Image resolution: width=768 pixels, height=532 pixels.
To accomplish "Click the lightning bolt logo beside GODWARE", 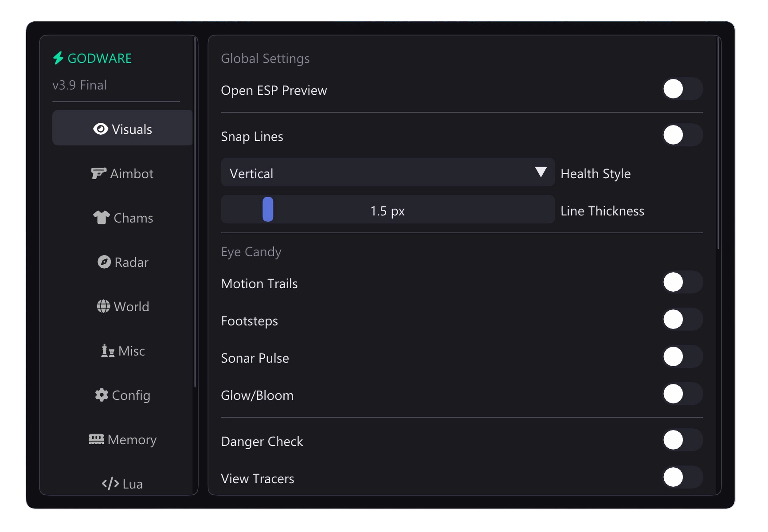I will coord(59,58).
